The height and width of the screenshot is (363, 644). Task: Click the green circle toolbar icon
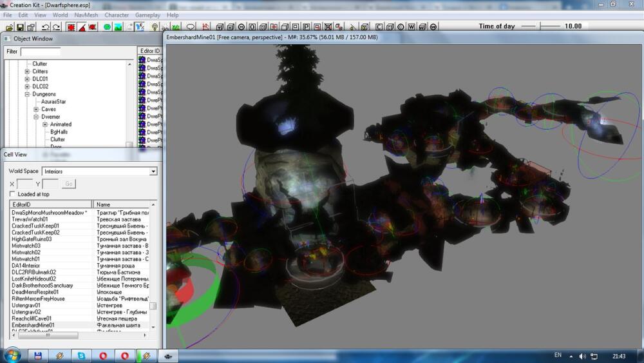click(107, 27)
